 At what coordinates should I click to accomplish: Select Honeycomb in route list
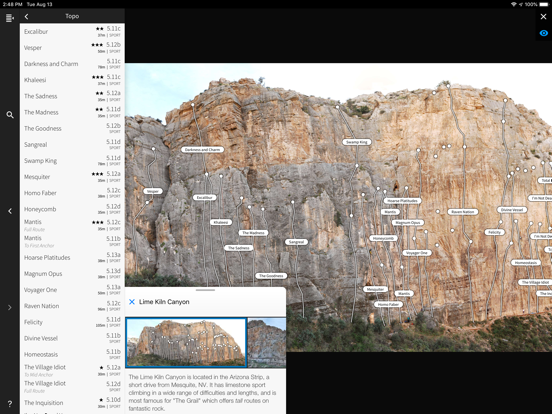click(x=72, y=209)
